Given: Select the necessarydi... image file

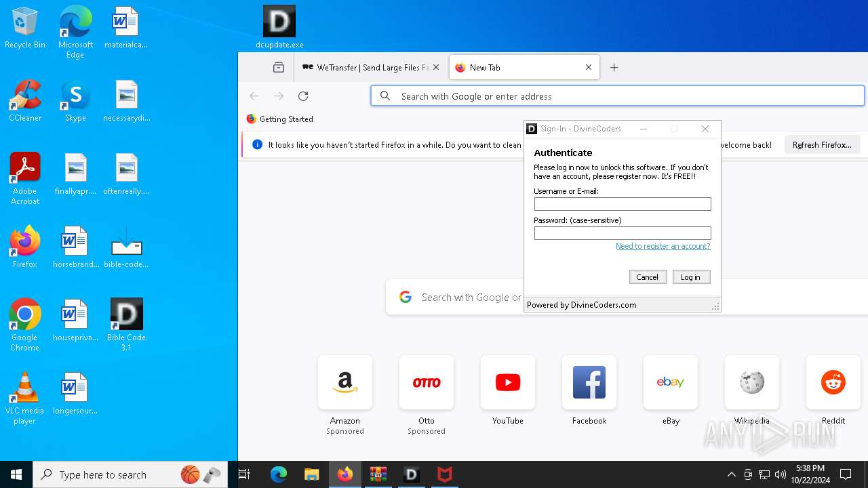Looking at the screenshot, I should point(126,101).
